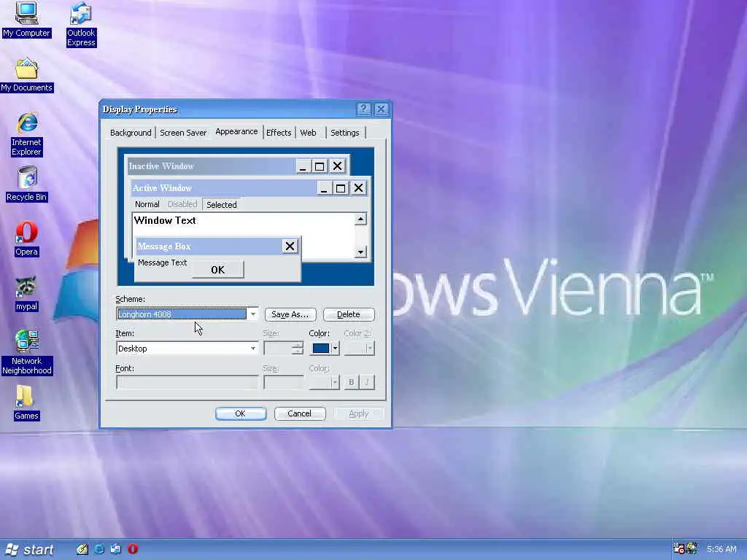Image resolution: width=747 pixels, height=560 pixels.
Task: Click the Display Properties help question button
Action: click(363, 109)
